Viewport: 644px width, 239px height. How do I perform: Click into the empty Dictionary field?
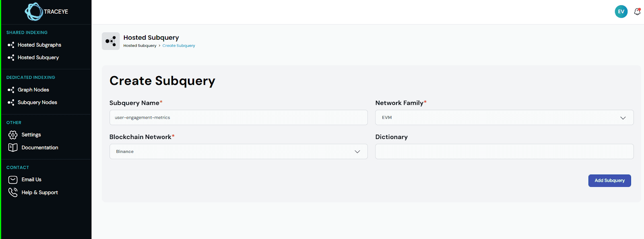pos(504,152)
